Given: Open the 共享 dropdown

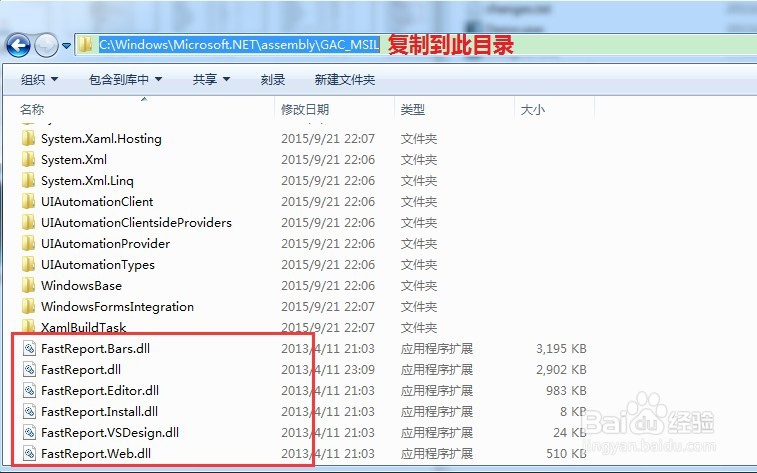Looking at the screenshot, I should click(x=211, y=79).
